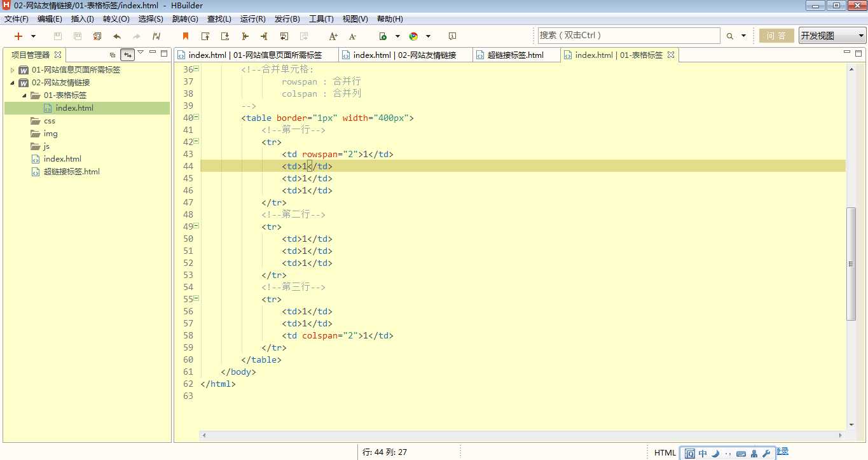The height and width of the screenshot is (460, 868).
Task: Minimize the project manager panel
Action: pos(153,53)
